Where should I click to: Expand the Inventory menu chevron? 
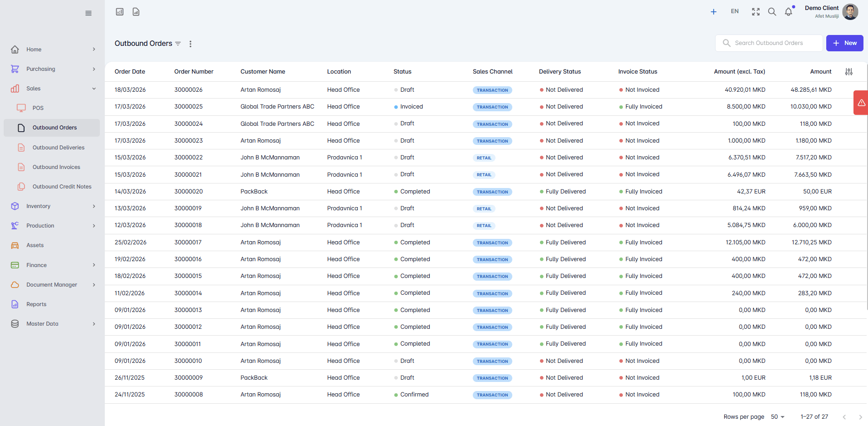tap(94, 206)
